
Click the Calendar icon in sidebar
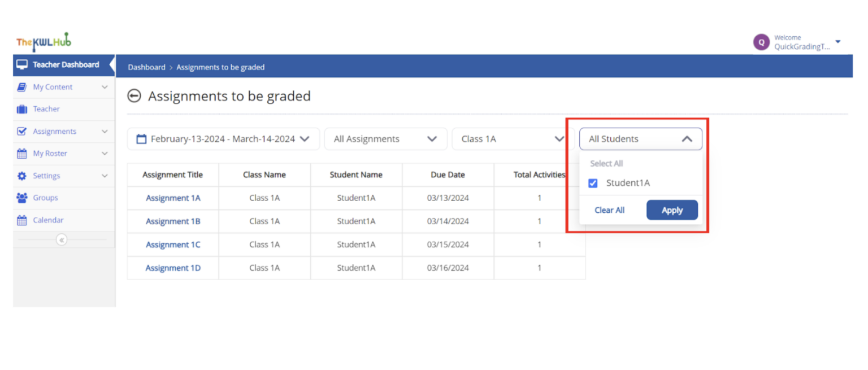click(x=22, y=220)
